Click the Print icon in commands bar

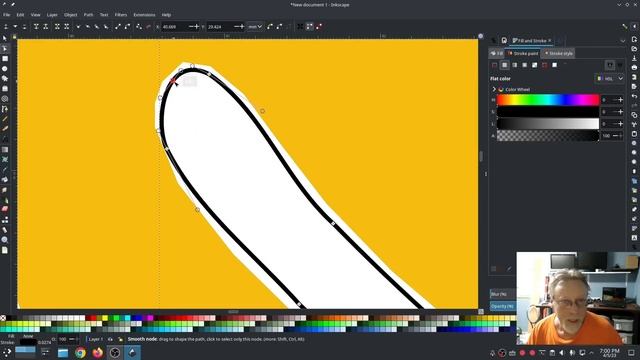coord(634,68)
